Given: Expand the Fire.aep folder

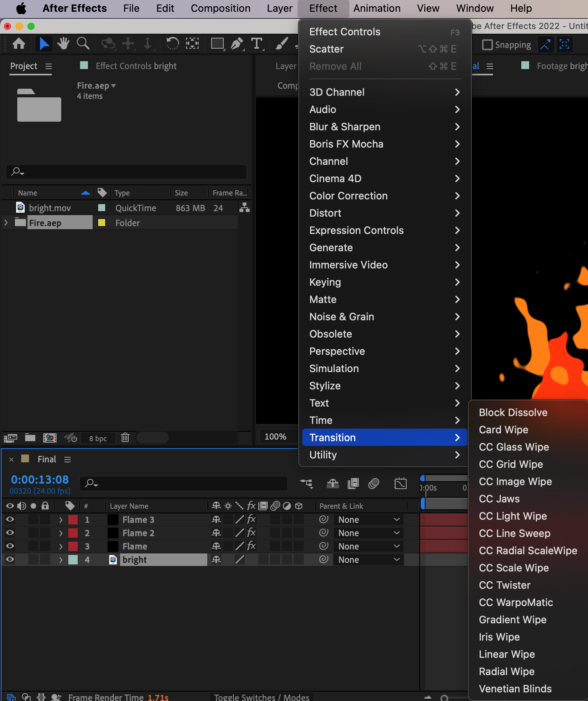Looking at the screenshot, I should click(x=6, y=223).
